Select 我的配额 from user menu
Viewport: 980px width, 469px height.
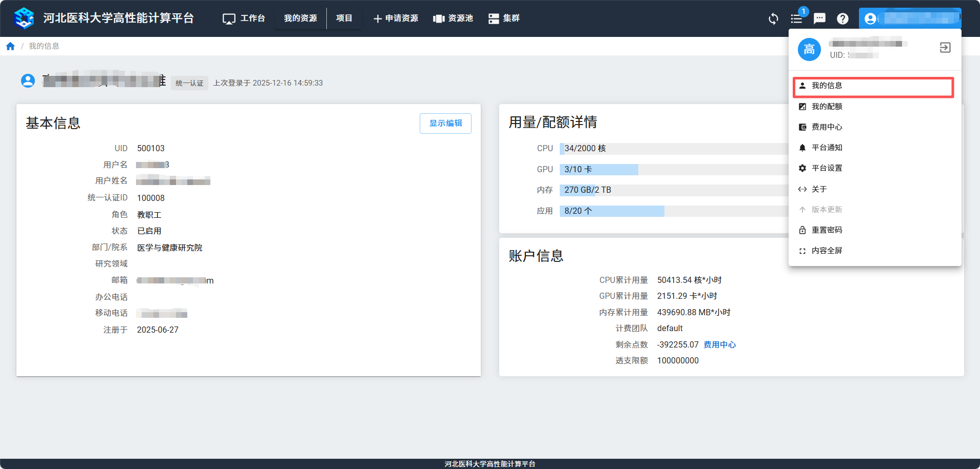[827, 107]
